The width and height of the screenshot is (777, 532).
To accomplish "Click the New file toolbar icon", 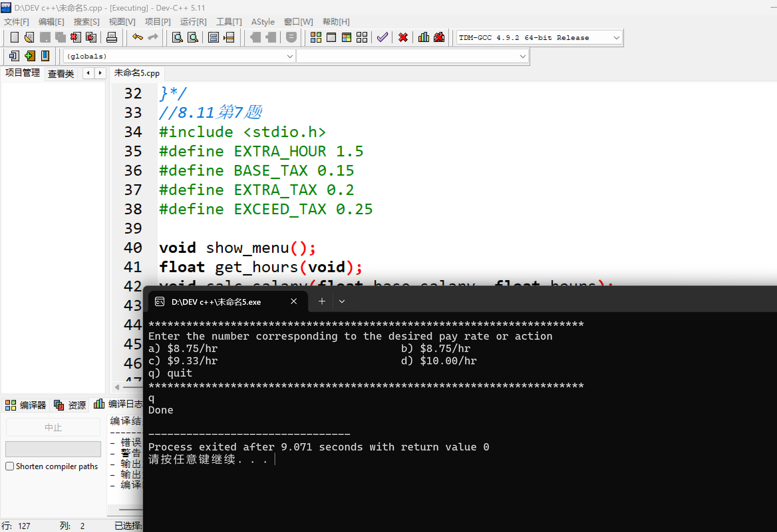I will click(14, 37).
